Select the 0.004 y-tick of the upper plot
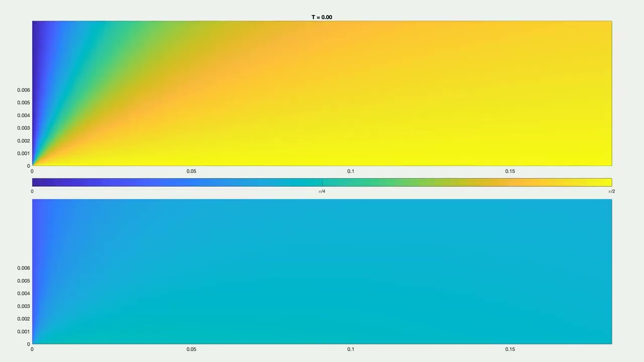Screen dimensions: 644x362 click(24, 115)
